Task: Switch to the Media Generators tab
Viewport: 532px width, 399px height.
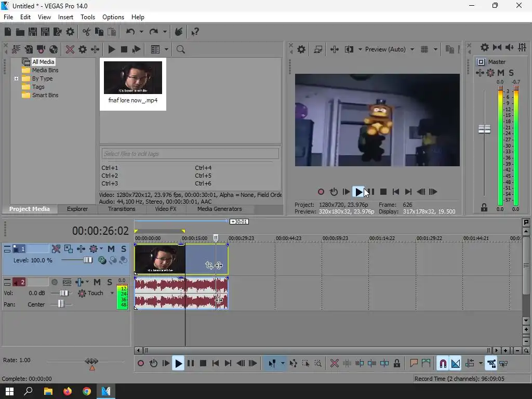Action: click(220, 209)
